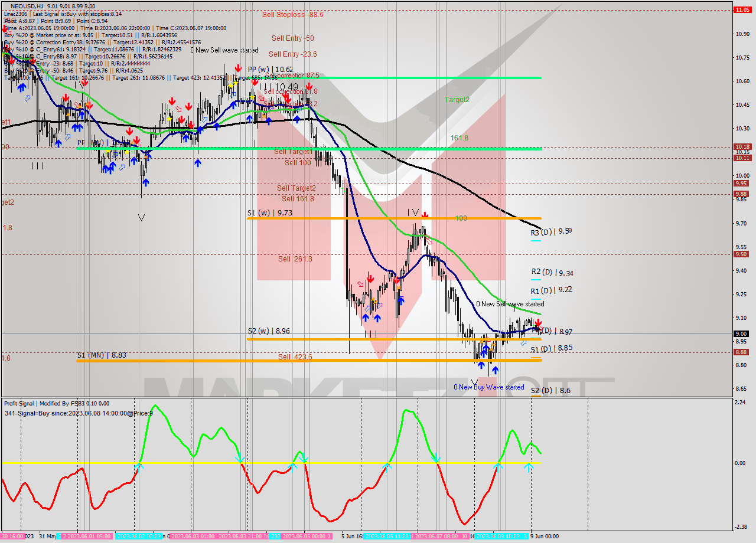Click the 'PP (w) | 10.62' pivot label
The height and width of the screenshot is (543, 756).
point(271,69)
